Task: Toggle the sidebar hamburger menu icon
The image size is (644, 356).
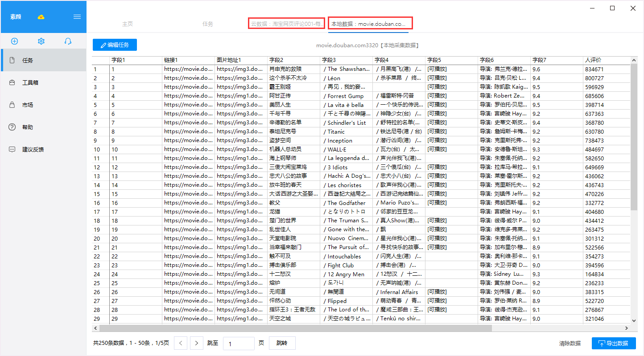Action: point(77,17)
